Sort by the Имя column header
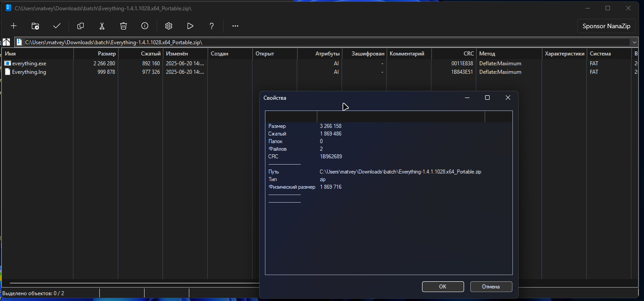 (x=38, y=54)
